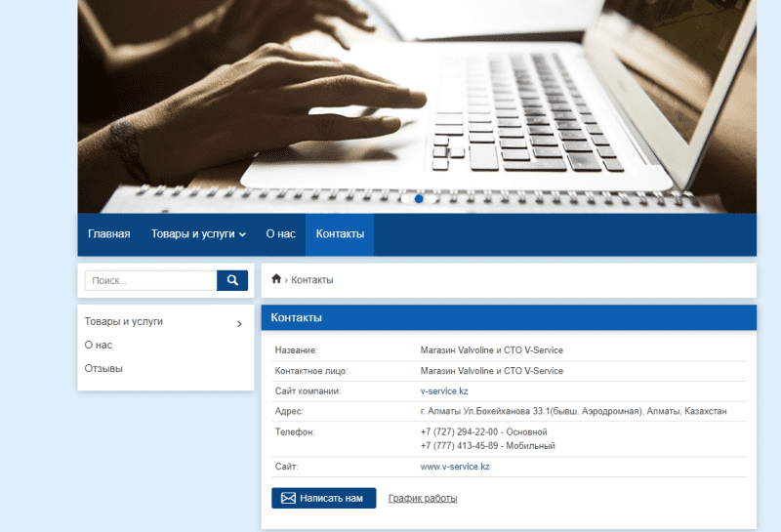Click the Адрес: label

[x=289, y=412]
